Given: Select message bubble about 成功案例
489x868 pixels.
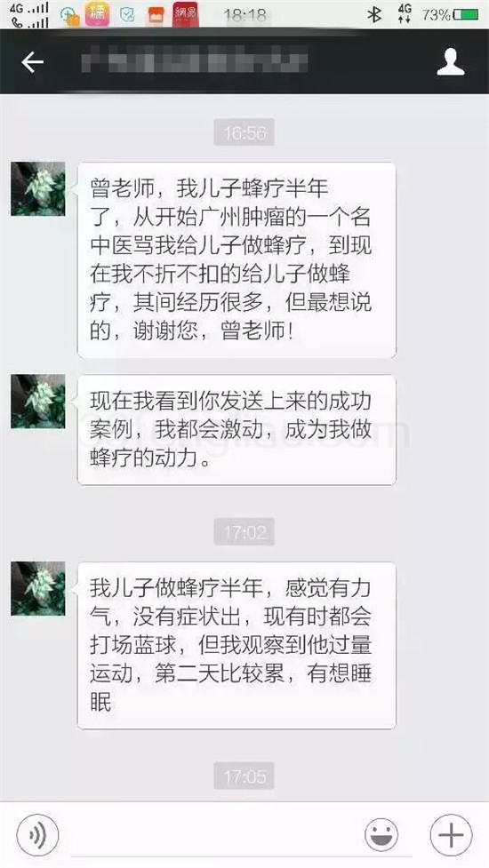Looking at the screenshot, I should (x=236, y=430).
